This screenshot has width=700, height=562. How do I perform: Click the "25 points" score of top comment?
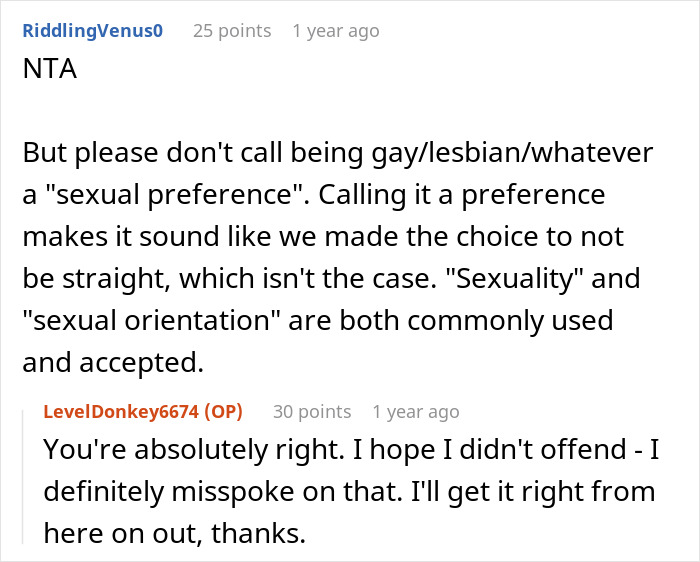point(231,31)
